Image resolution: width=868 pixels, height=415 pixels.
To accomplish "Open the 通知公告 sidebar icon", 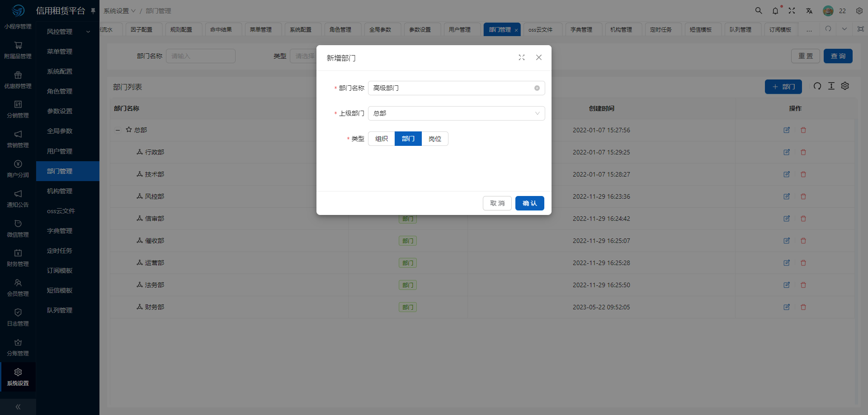I will 18,194.
